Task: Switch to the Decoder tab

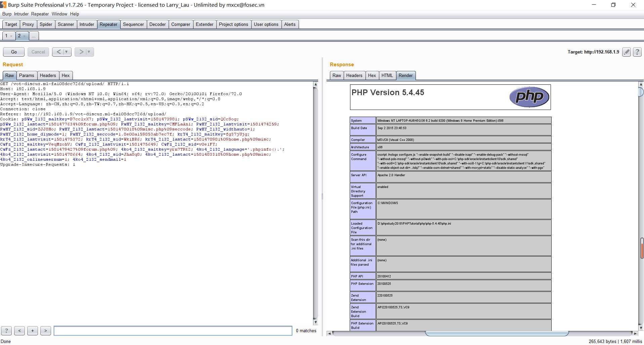Action: pyautogui.click(x=158, y=24)
